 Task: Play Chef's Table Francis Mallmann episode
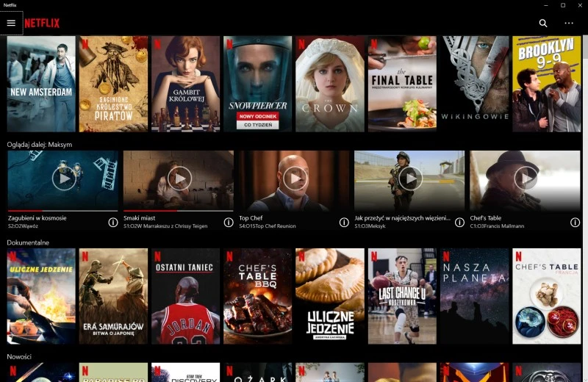click(526, 179)
